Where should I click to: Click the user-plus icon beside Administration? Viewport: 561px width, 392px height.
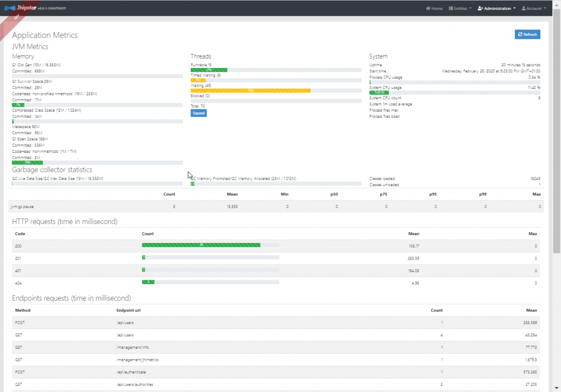[x=480, y=9]
